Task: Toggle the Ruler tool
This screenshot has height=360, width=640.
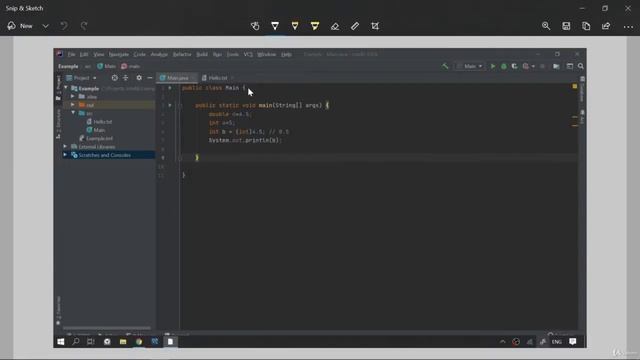Action: pyautogui.click(x=355, y=26)
